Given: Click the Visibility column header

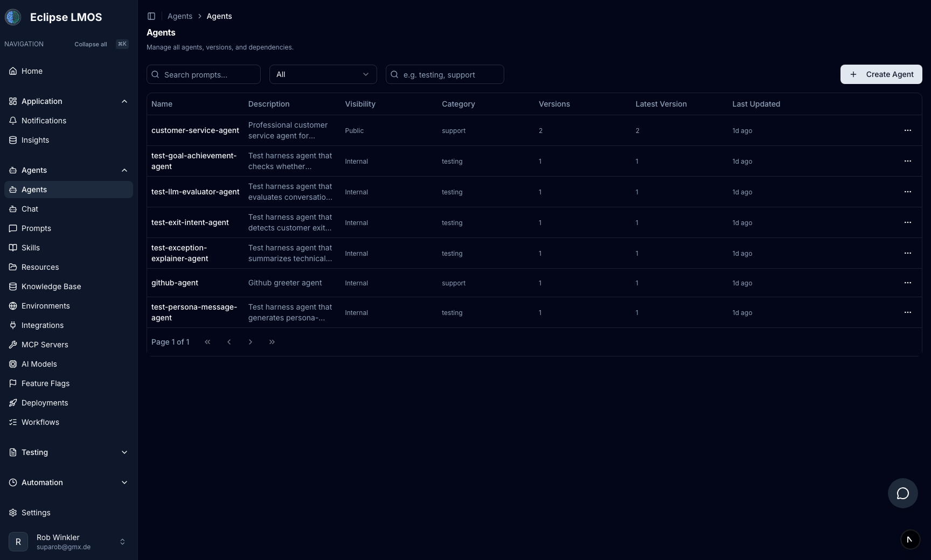Looking at the screenshot, I should tap(360, 104).
